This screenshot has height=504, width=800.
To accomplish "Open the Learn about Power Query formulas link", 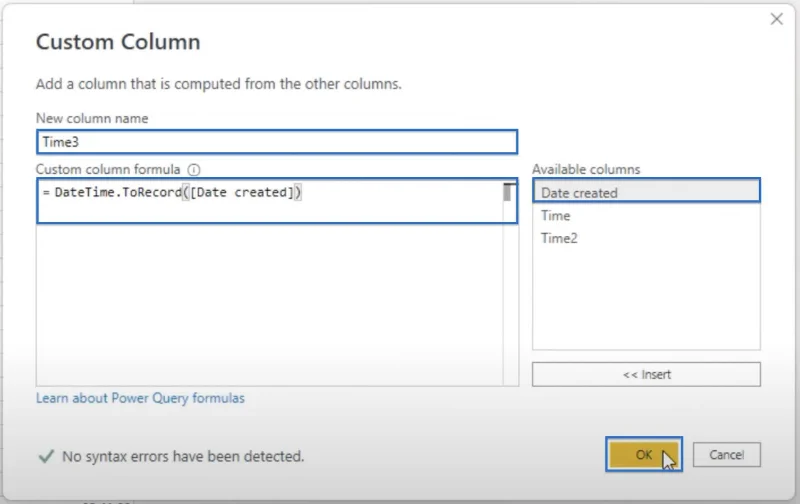I will pyautogui.click(x=140, y=398).
